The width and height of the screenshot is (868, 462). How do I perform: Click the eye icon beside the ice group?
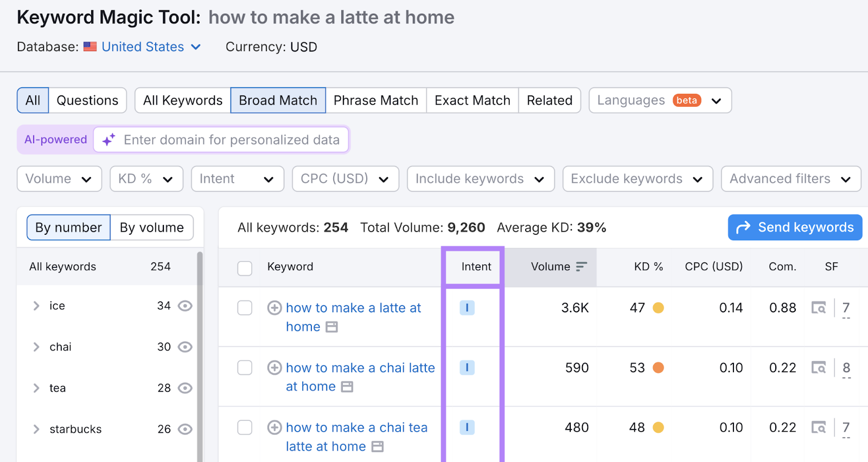(184, 306)
